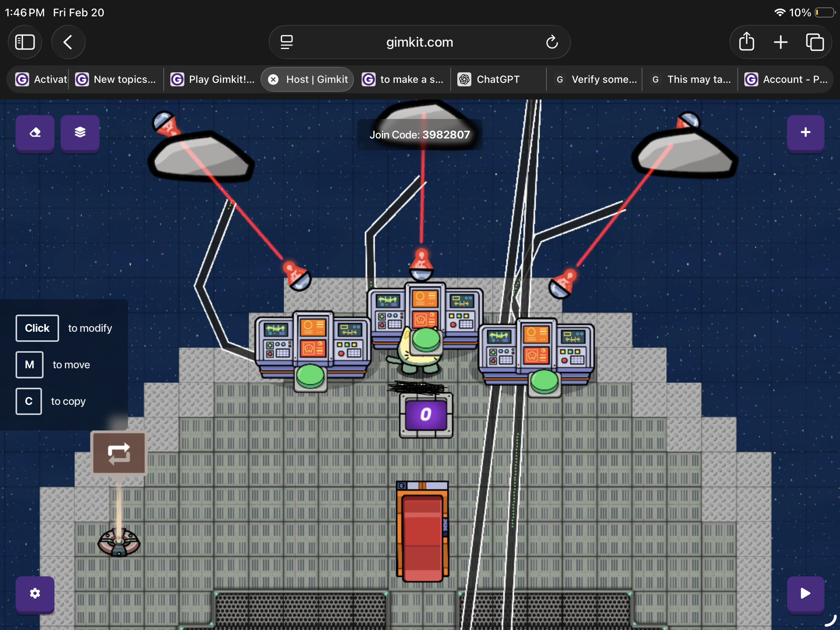This screenshot has width=840, height=630.
Task: Go back with the Safari arrow
Action: tap(68, 42)
